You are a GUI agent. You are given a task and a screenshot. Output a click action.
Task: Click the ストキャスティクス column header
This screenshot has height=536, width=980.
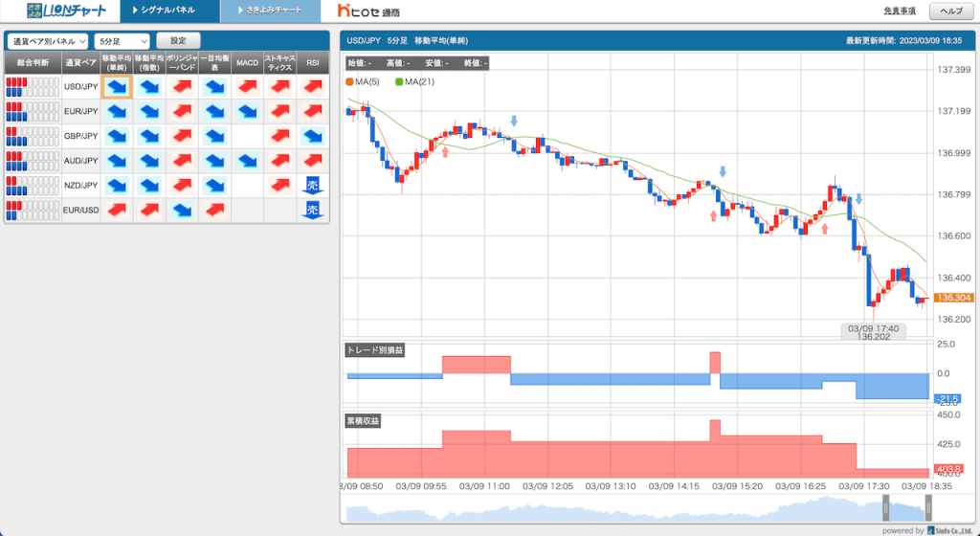[280, 63]
